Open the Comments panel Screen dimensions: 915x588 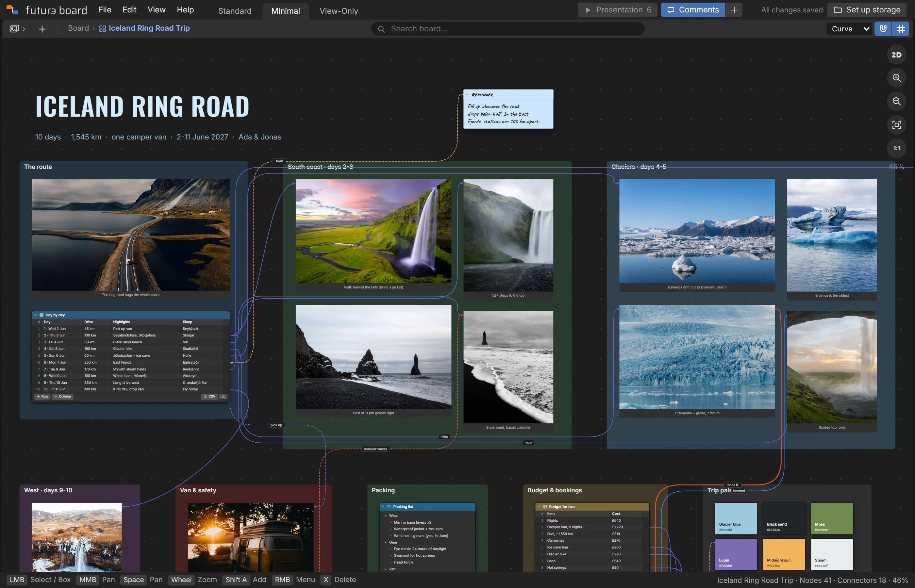pyautogui.click(x=692, y=10)
